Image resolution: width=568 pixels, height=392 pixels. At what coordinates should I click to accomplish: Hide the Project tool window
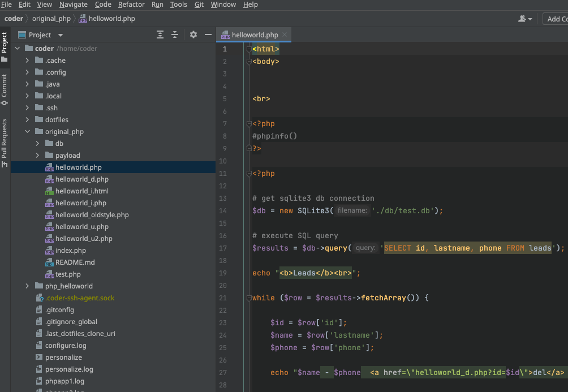point(208,35)
